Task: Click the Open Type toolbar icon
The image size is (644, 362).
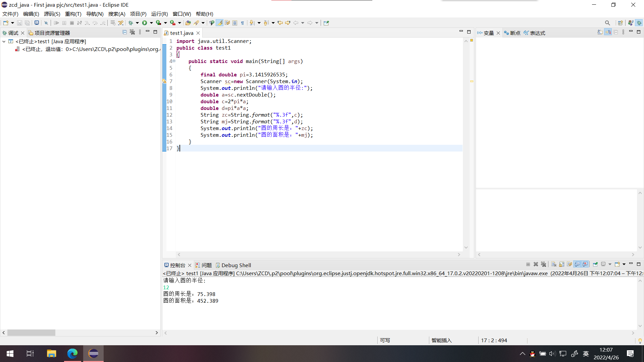Action: (x=188, y=23)
